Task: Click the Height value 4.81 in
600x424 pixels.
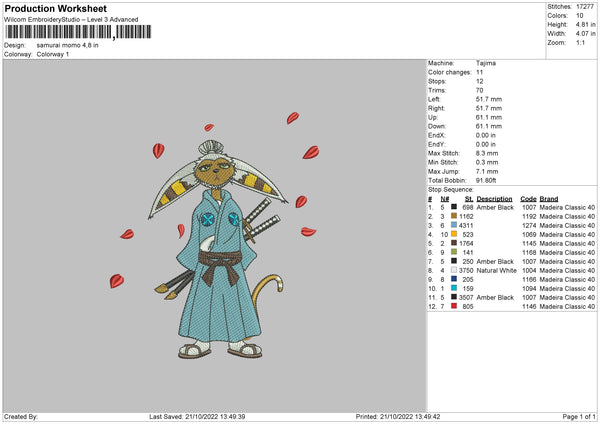Action: [586, 24]
